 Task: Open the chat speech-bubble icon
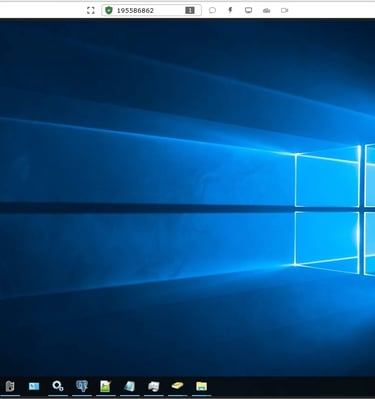(x=212, y=10)
